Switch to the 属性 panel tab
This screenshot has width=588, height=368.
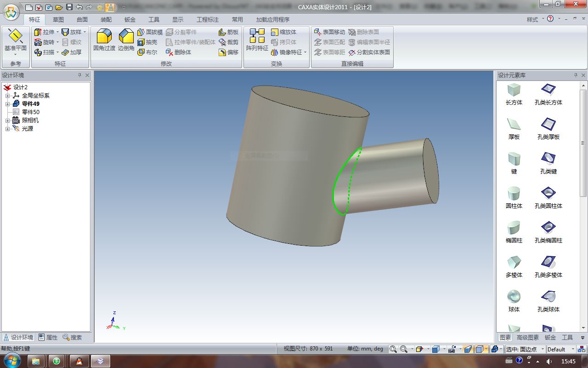48,337
